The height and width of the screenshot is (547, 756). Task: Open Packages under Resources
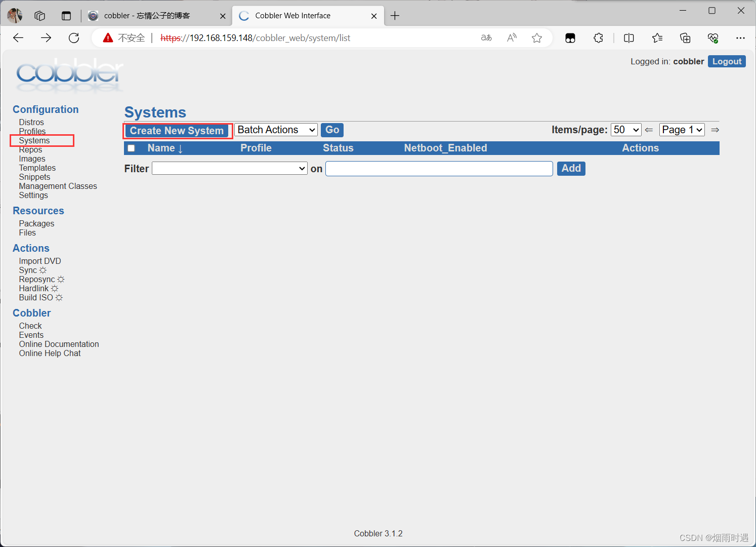click(x=36, y=223)
